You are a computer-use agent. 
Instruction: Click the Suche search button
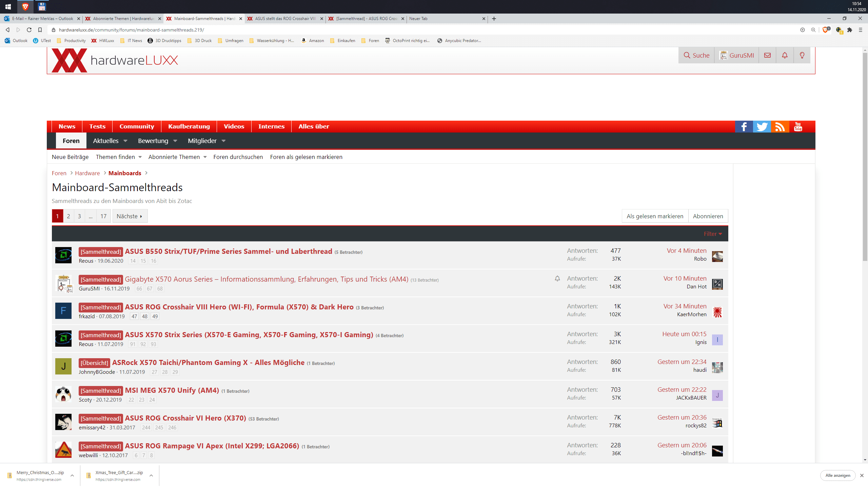[x=696, y=55]
